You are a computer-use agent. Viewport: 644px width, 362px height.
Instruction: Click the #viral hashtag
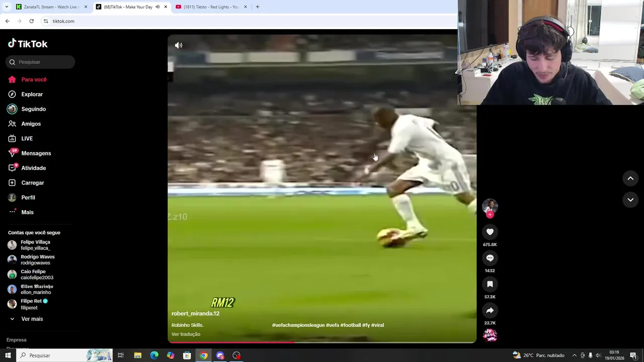pyautogui.click(x=377, y=325)
